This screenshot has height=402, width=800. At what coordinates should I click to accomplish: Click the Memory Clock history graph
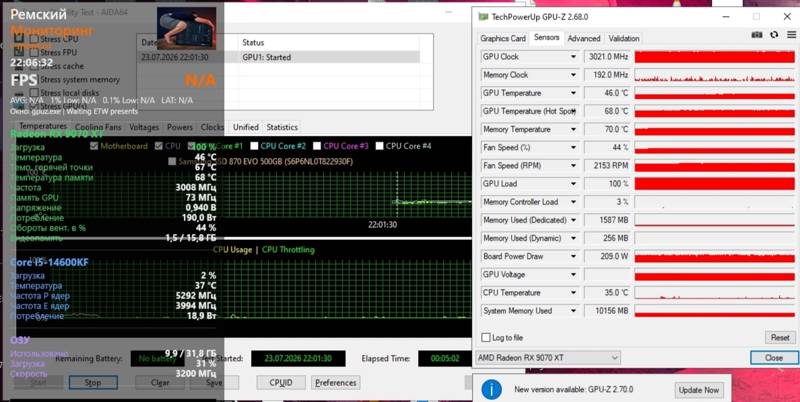714,75
